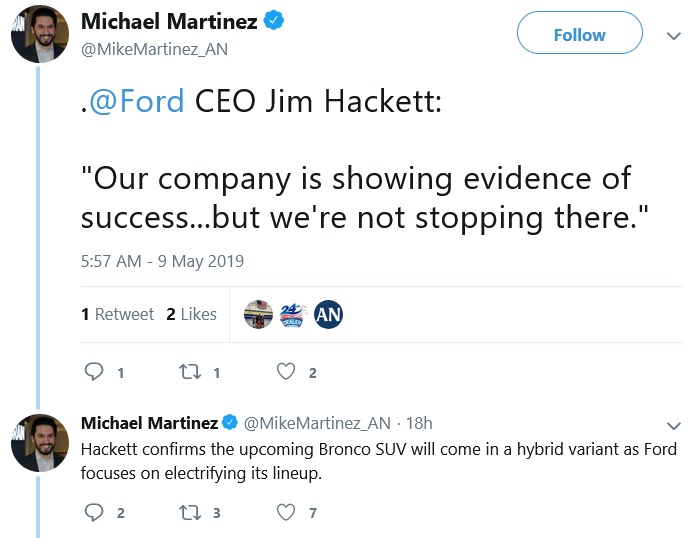The height and width of the screenshot is (538, 696).
Task: Open Michael Martinez's large profile picture
Action: point(39,34)
